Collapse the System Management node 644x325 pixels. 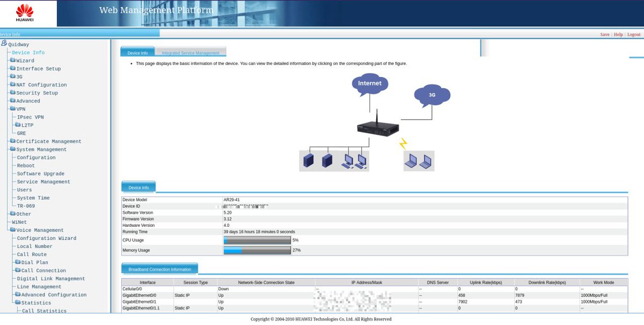click(12, 149)
